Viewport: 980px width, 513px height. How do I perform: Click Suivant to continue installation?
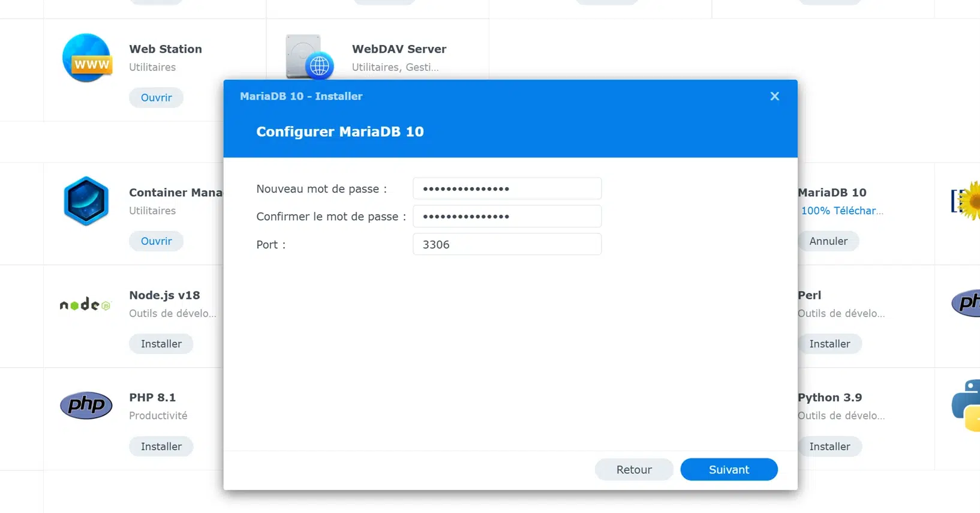(x=729, y=470)
